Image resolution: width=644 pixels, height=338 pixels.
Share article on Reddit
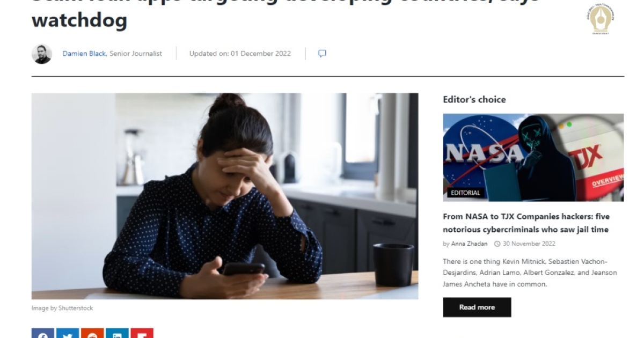coord(92,333)
